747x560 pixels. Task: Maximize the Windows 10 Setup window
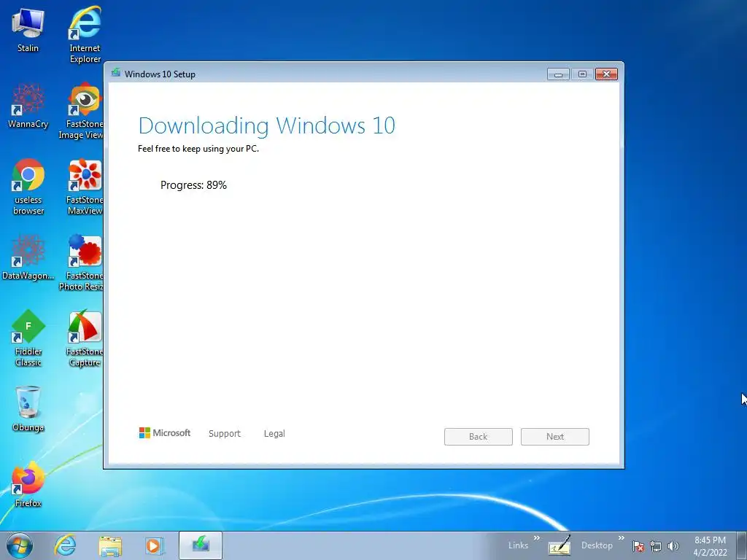click(582, 74)
